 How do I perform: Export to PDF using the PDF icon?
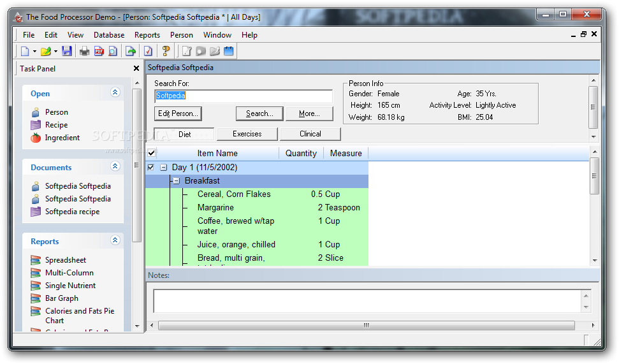coord(99,51)
